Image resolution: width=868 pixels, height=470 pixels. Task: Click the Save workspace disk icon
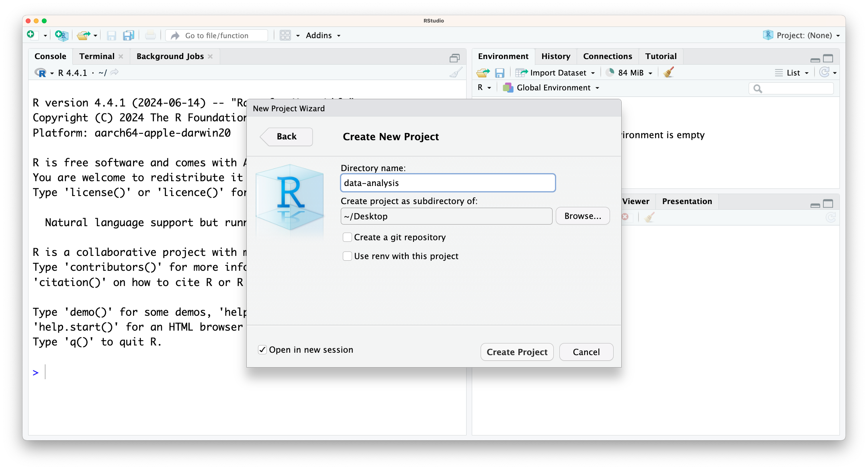[500, 73]
